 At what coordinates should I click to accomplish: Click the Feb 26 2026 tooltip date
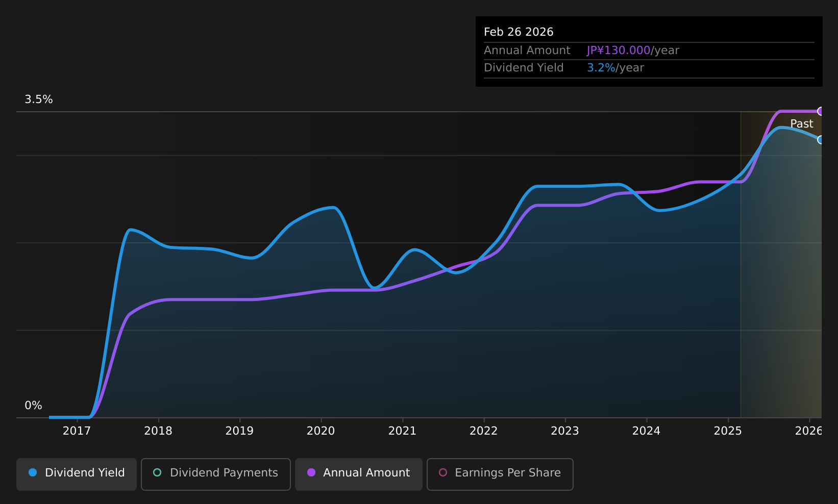coord(519,32)
